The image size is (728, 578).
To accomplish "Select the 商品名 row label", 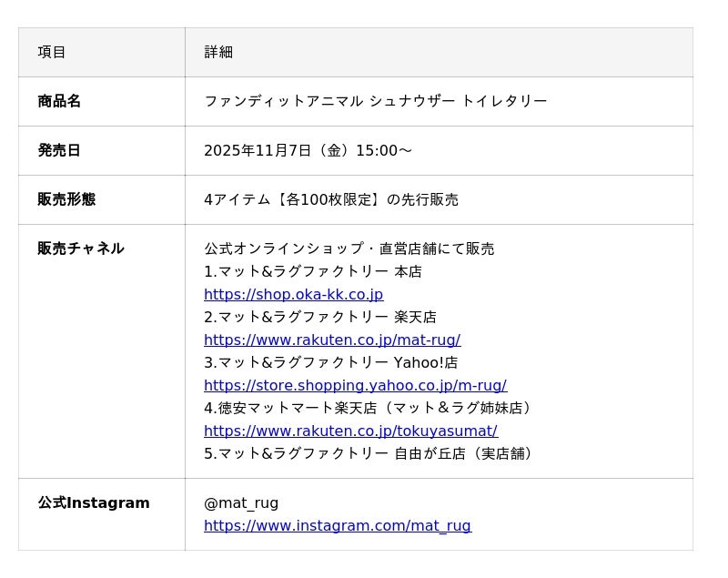I will (x=59, y=102).
